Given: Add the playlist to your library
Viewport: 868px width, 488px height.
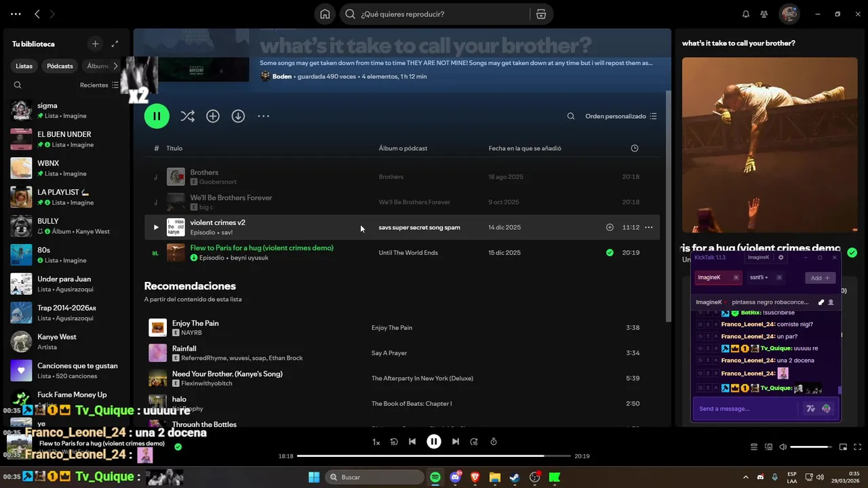Looking at the screenshot, I should [213, 117].
